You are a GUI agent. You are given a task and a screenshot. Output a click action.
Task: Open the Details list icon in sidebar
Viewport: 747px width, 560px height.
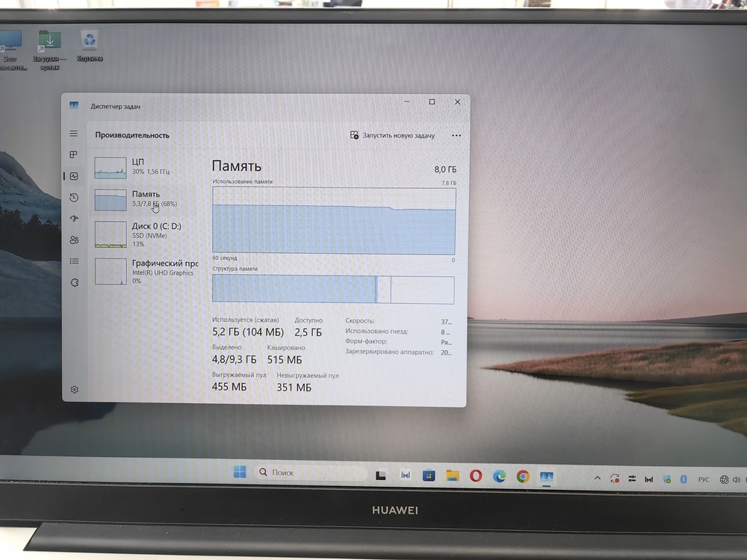point(74,261)
